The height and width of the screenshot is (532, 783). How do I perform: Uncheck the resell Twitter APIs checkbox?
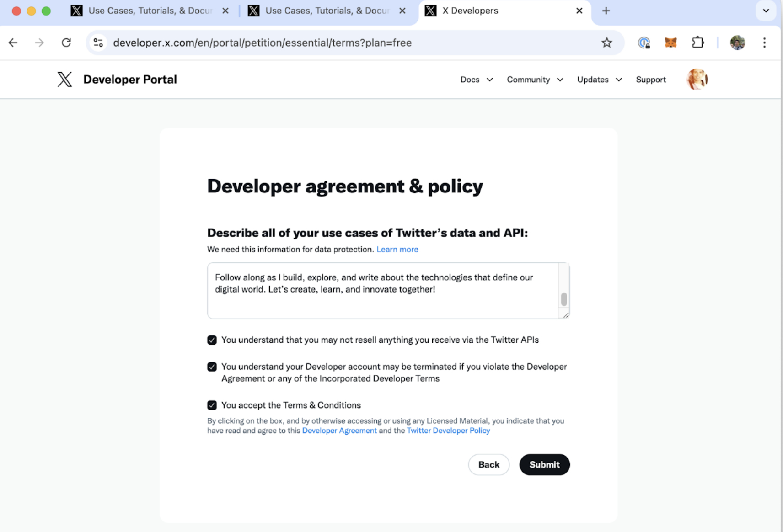coord(212,340)
